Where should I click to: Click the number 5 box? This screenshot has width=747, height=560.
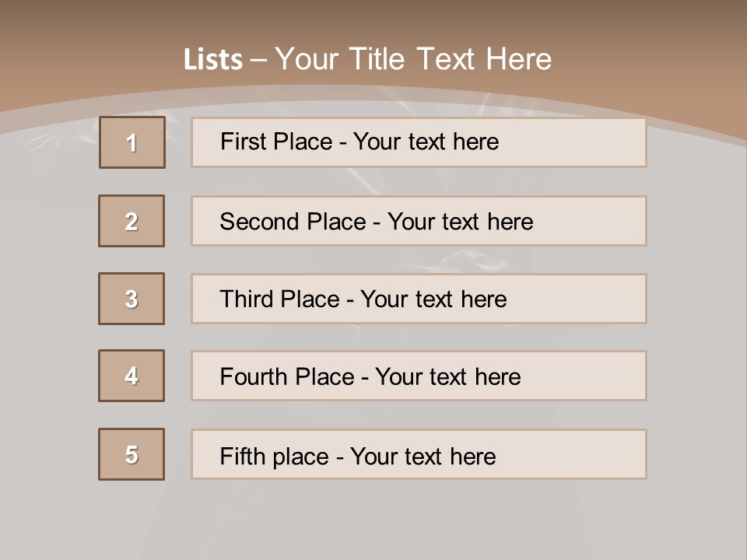[x=132, y=454]
